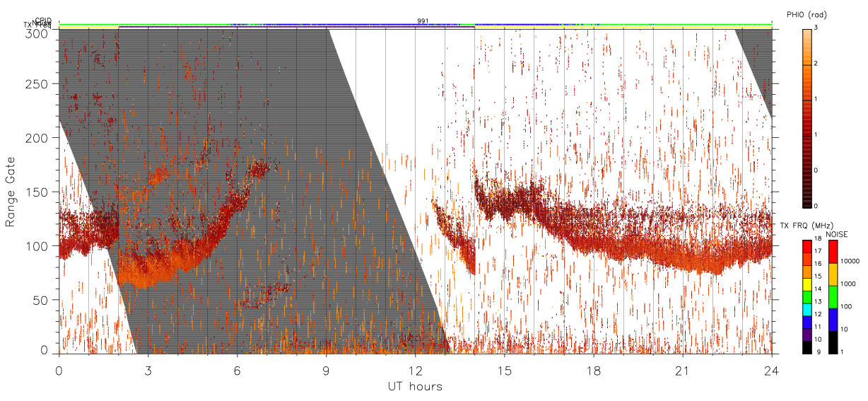This screenshot has height=401, width=868.
Task: Click the red top swatch in NOISE legend
Action: (833, 252)
